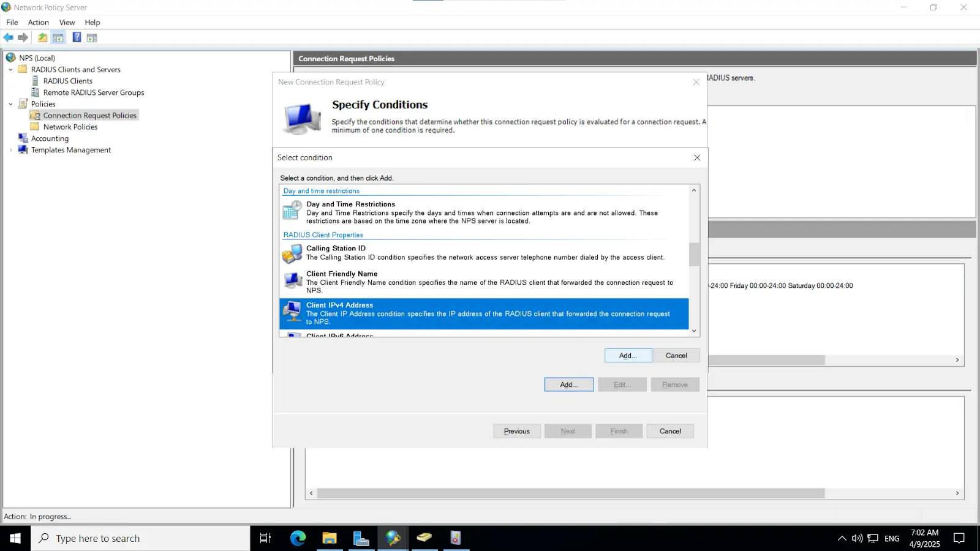This screenshot has height=551, width=980.
Task: Collapse the Policies tree branch
Action: pos(10,103)
